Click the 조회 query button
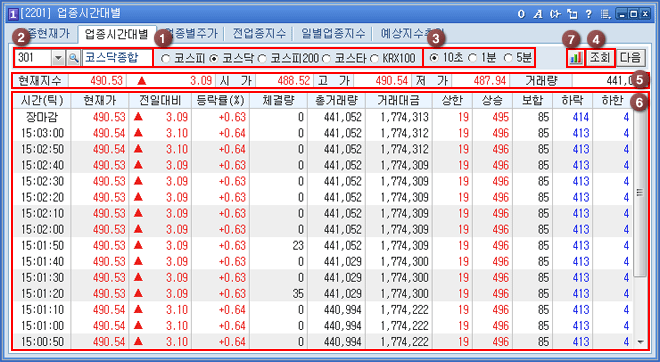 [600, 58]
